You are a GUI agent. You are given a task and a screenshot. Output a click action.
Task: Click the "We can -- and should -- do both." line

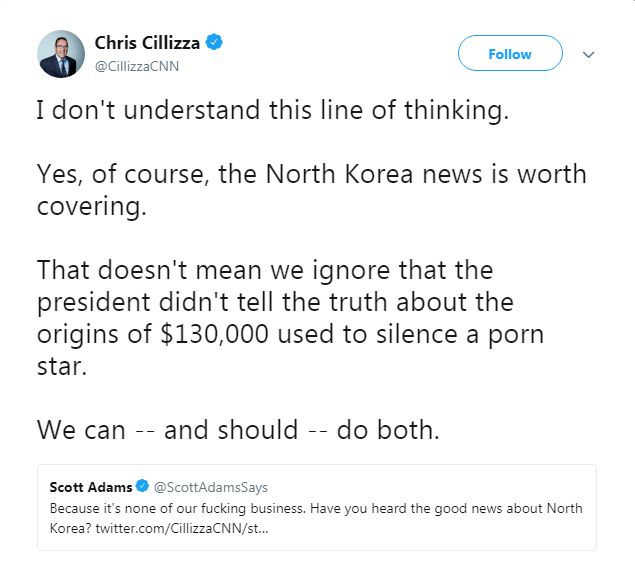click(x=236, y=429)
